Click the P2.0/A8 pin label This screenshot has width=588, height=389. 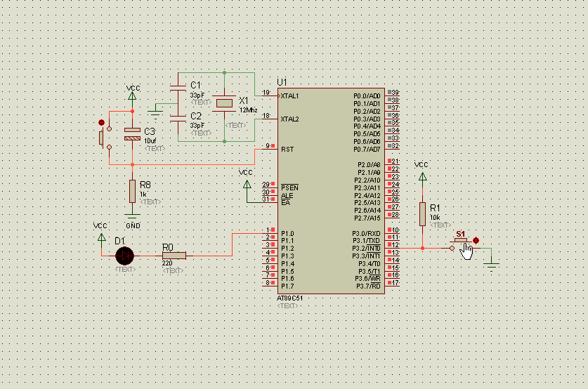[x=369, y=164]
